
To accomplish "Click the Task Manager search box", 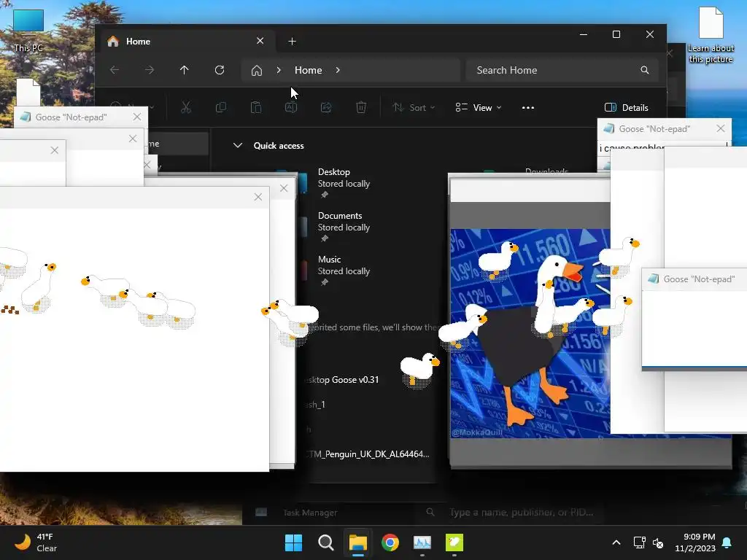I will [512, 513].
